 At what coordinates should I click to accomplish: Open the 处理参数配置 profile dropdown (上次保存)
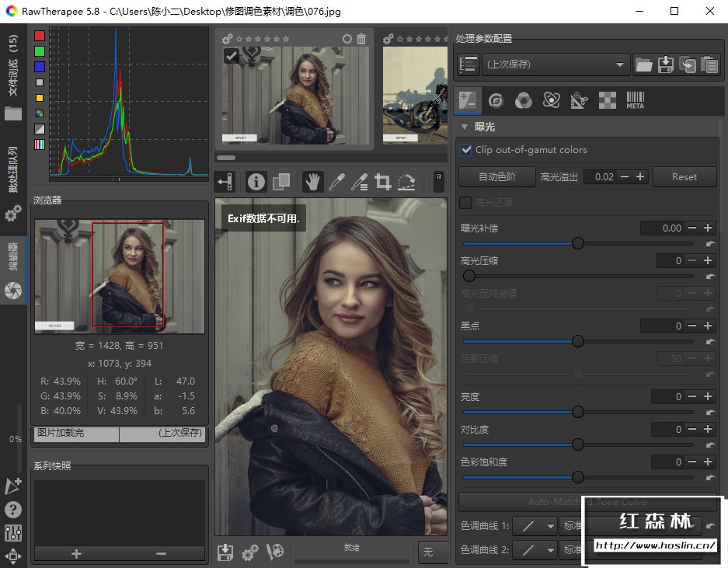(x=555, y=64)
